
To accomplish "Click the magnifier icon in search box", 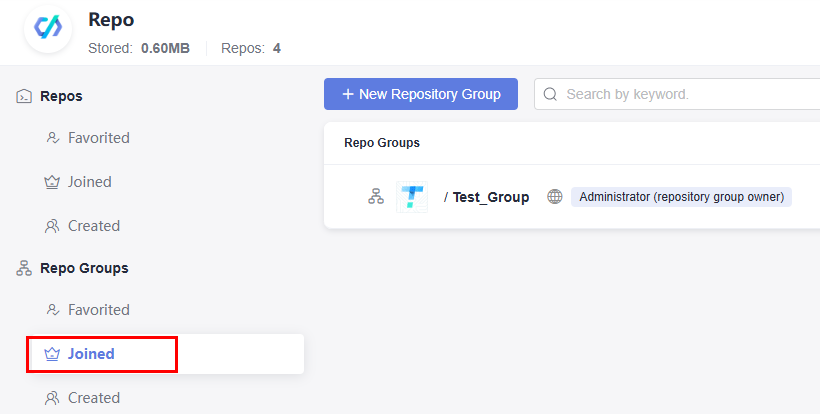I will tap(550, 94).
